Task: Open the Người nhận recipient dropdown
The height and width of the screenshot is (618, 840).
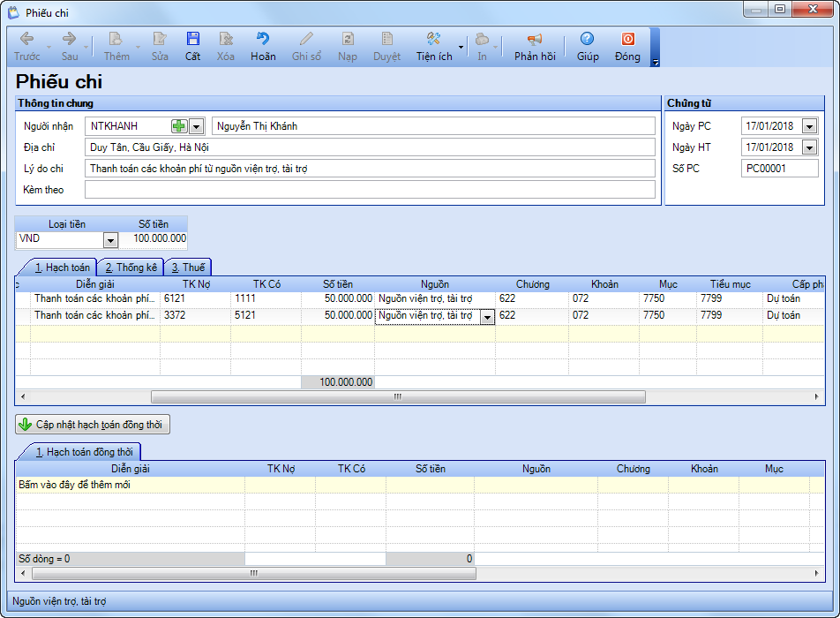Action: pos(197,126)
